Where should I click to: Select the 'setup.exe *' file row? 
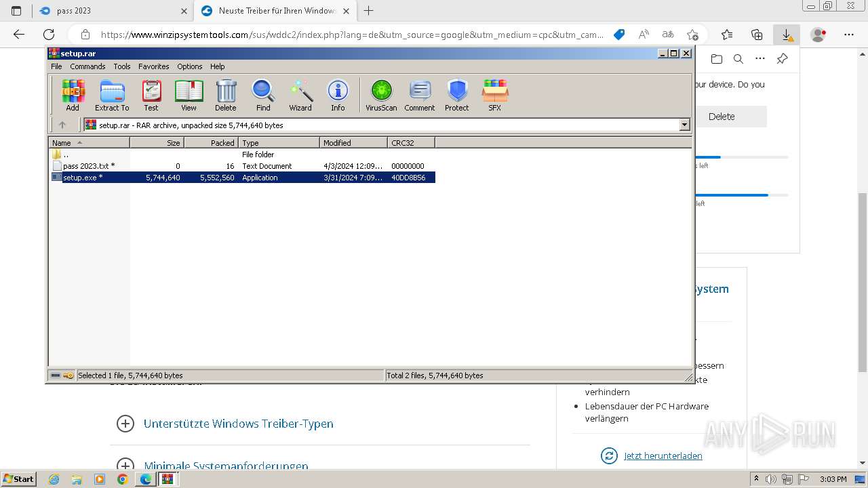[x=243, y=178]
